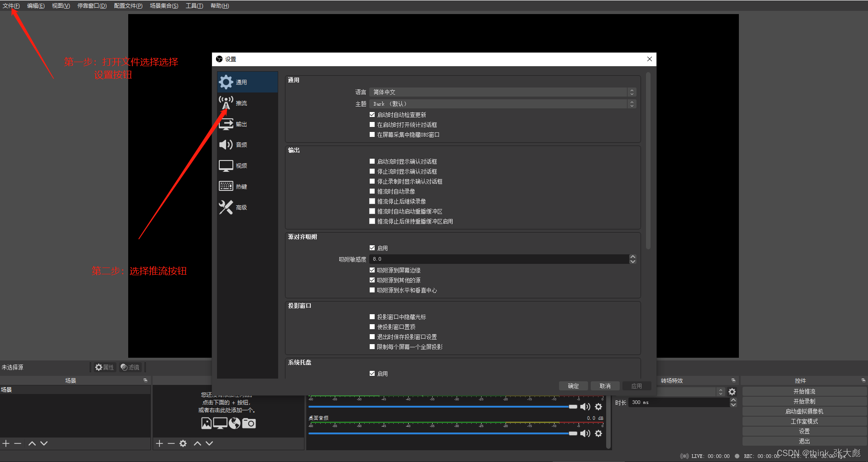This screenshot has height=462, width=868.
Task: Add a new source with plus icon
Action: pyautogui.click(x=159, y=443)
